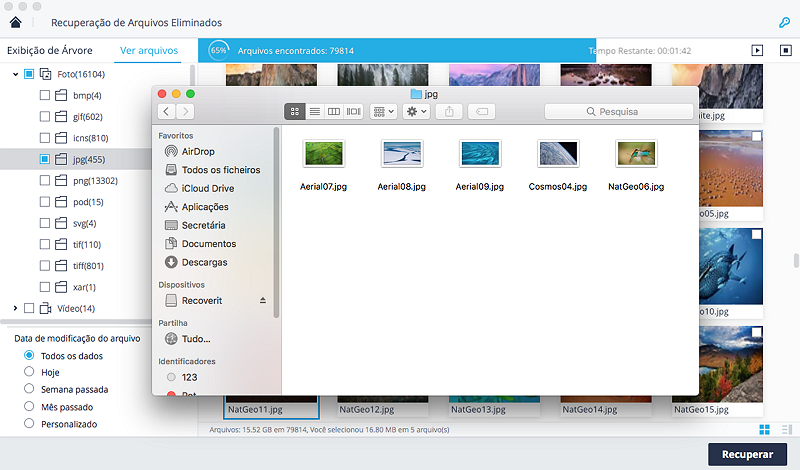Eject the Recoverit device
The height and width of the screenshot is (470, 800).
click(263, 301)
